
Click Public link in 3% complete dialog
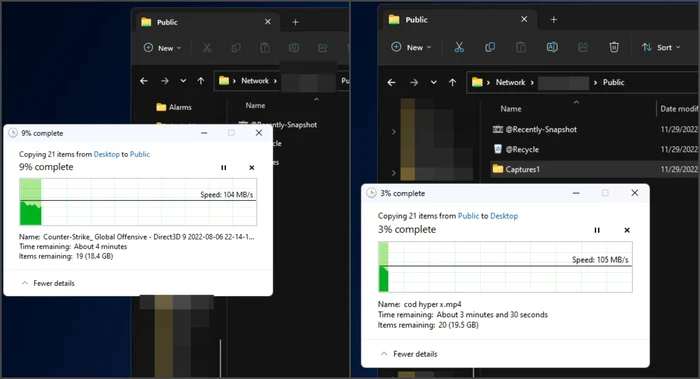pos(468,216)
